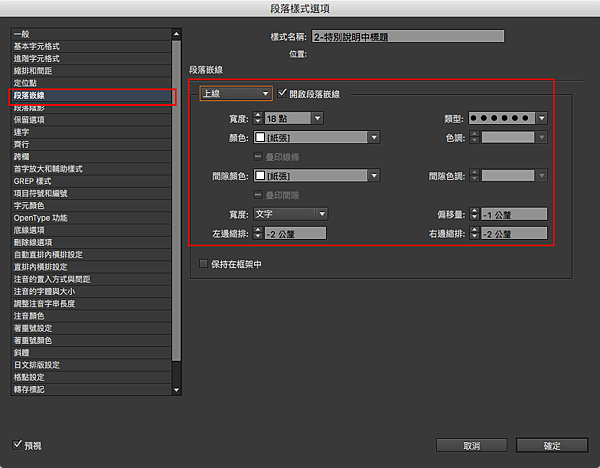This screenshot has width=600, height=468.
Task: Select 注音的置入方式與間距 category
Action: 91,279
